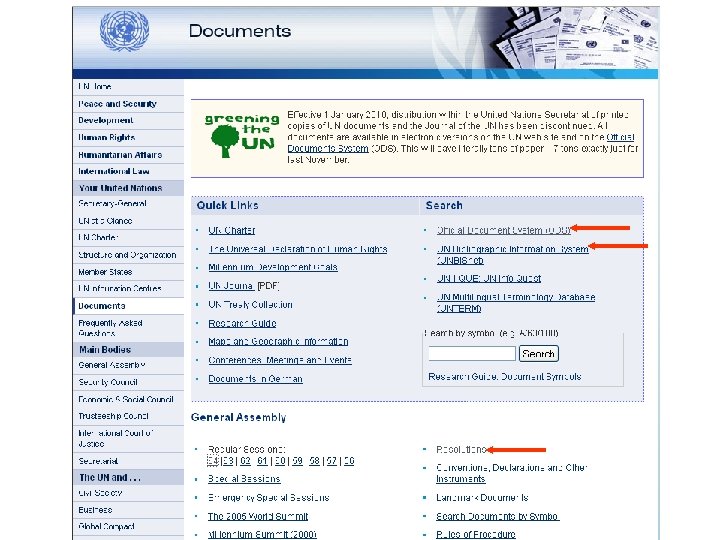This screenshot has width=720, height=540.
Task: Open regular session 56 link
Action: pos(349,461)
